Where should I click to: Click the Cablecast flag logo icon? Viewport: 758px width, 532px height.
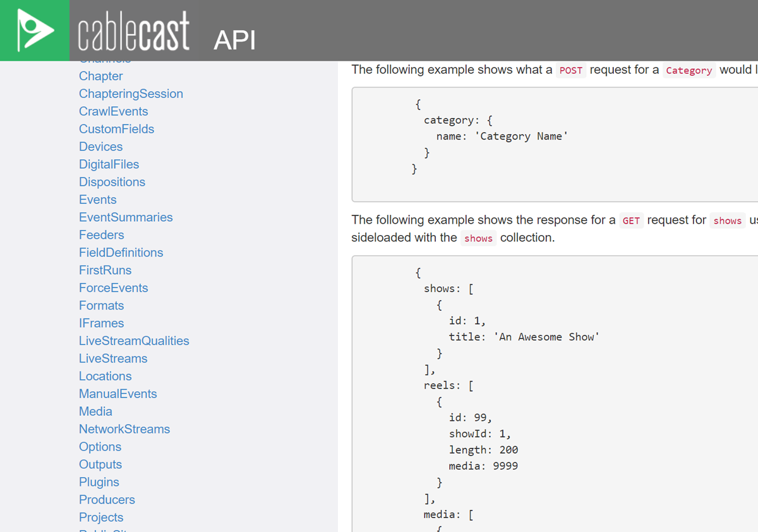pos(34,29)
